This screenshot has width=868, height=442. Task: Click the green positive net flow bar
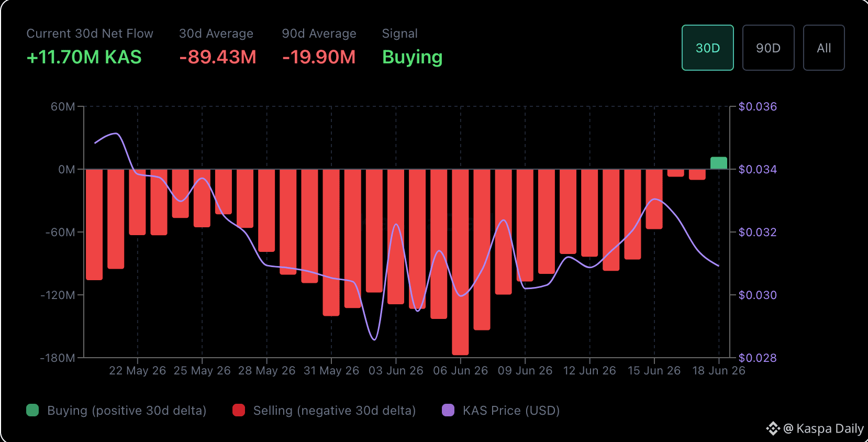point(719,163)
